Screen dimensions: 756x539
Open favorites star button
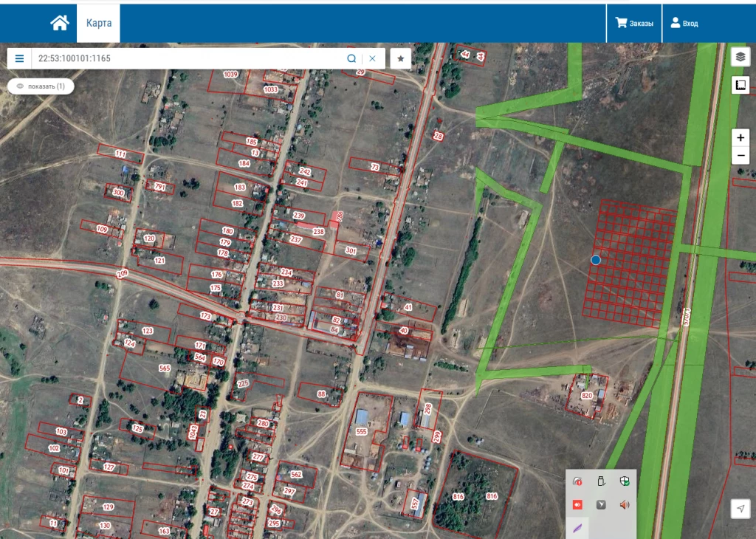pyautogui.click(x=400, y=58)
